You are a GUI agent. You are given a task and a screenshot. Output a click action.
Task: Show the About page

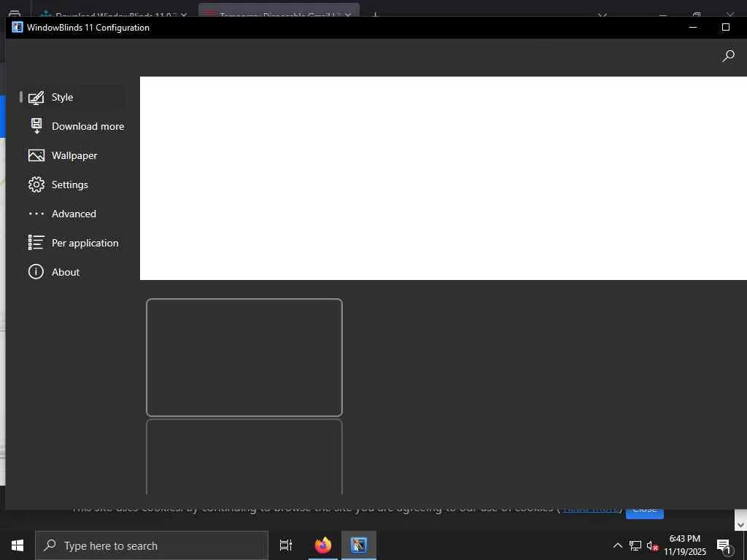click(x=72, y=272)
